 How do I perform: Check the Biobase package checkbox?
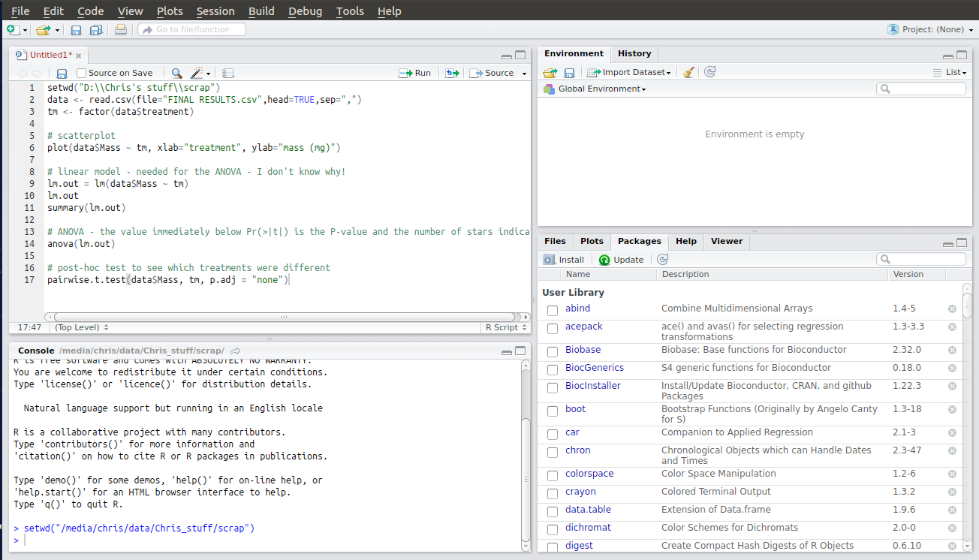pyautogui.click(x=553, y=351)
